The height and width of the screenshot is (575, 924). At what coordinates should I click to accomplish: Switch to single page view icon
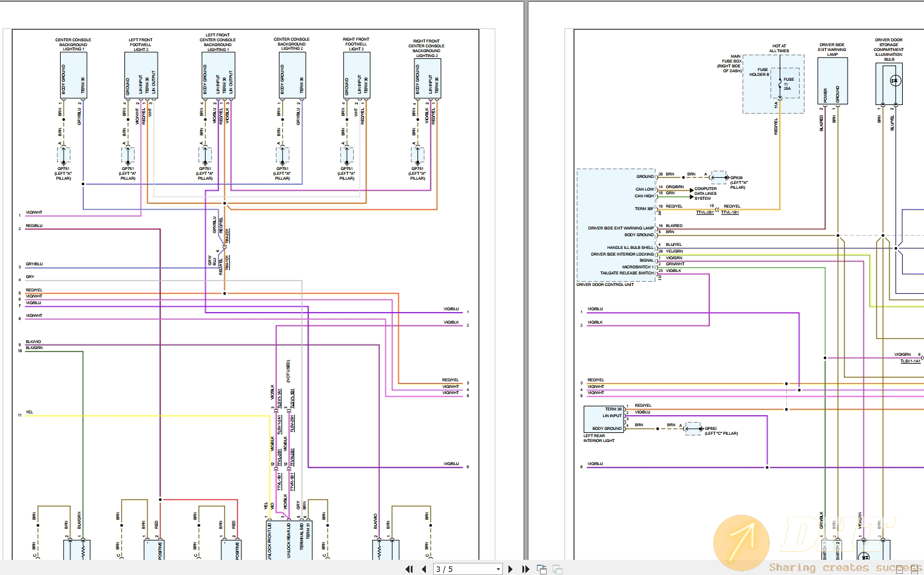[900, 570]
